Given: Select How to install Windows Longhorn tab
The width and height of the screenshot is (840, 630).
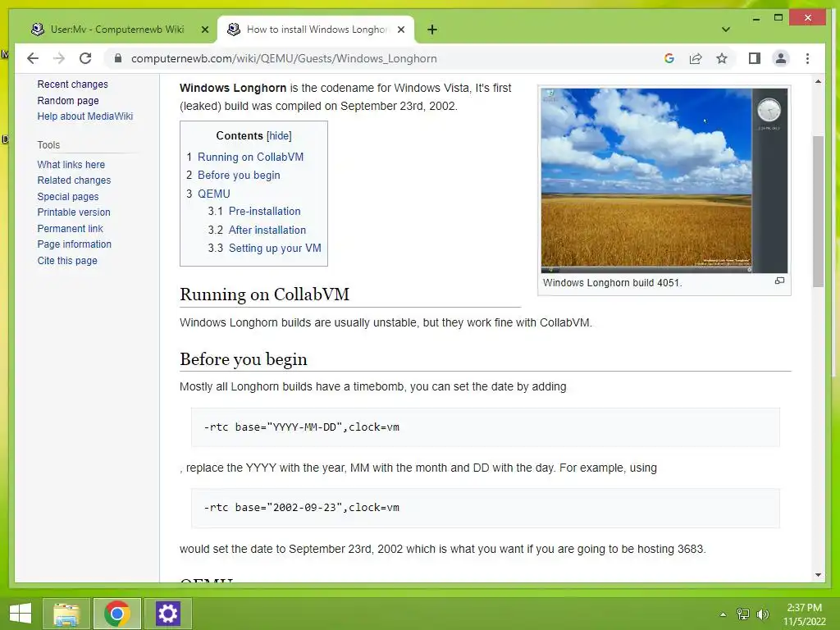Looking at the screenshot, I should tap(316, 30).
